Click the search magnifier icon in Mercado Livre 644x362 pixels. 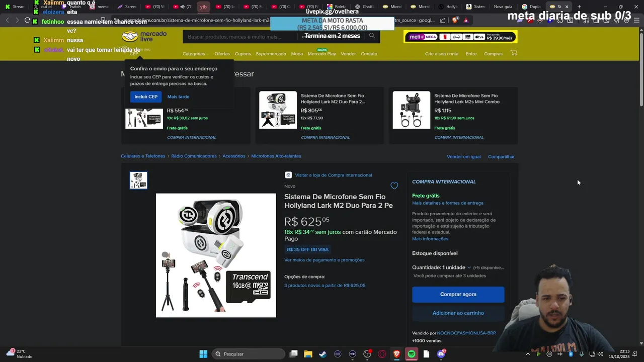pyautogui.click(x=372, y=36)
